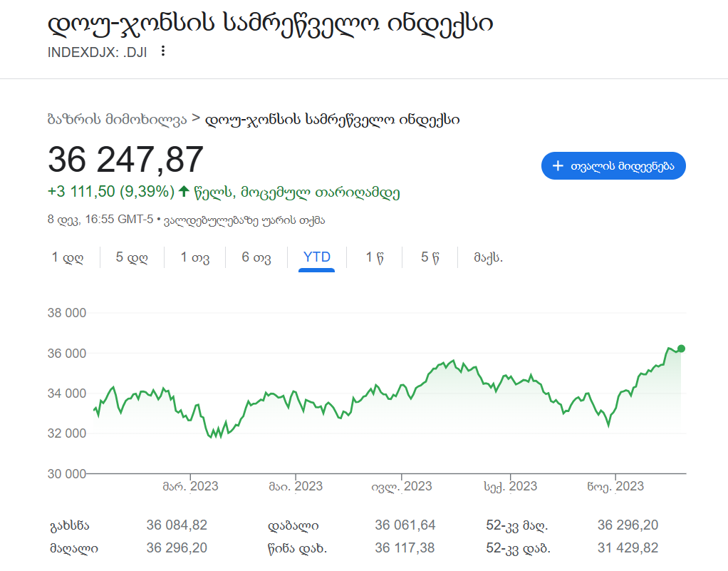728x571 pixels.
Task: Switch chart to the "1 წ" range
Action: click(x=375, y=257)
